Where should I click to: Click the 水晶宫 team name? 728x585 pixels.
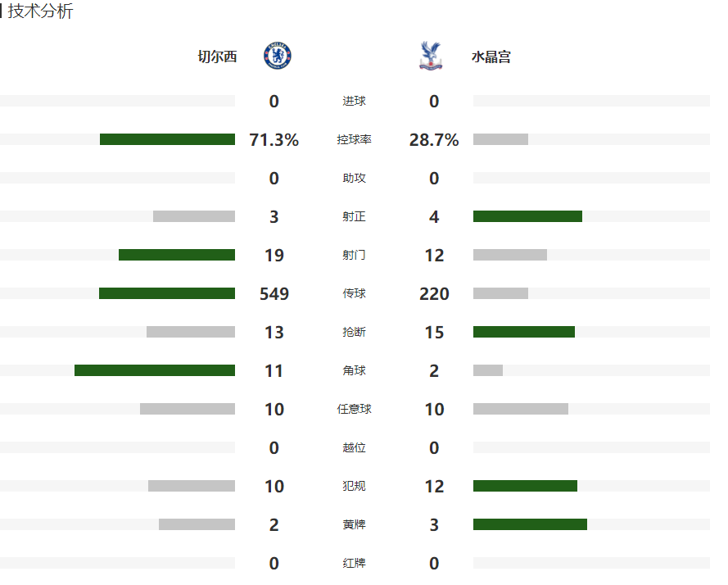point(491,57)
